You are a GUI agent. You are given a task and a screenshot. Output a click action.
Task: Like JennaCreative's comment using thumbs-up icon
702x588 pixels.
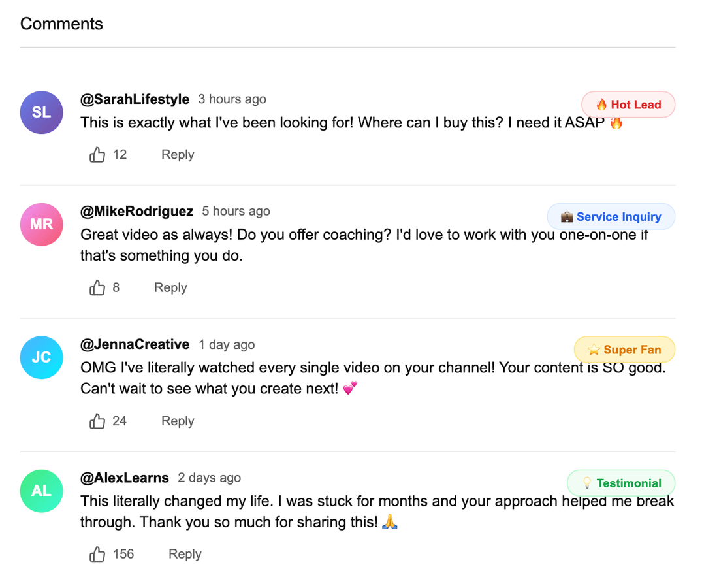coord(97,421)
